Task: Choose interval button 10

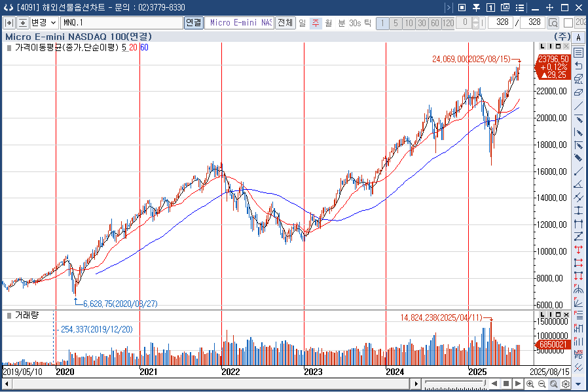Action: 409,23
